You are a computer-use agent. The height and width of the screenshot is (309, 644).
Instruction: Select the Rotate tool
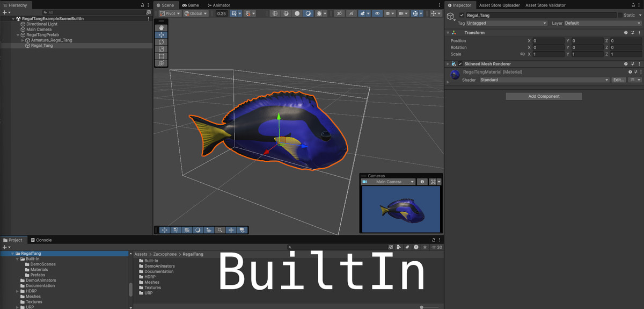[162, 42]
